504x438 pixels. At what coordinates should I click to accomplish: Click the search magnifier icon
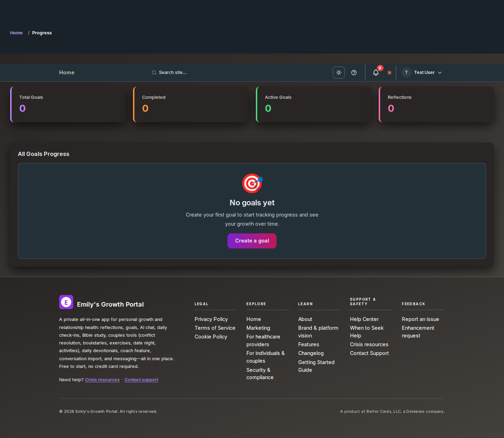point(154,73)
